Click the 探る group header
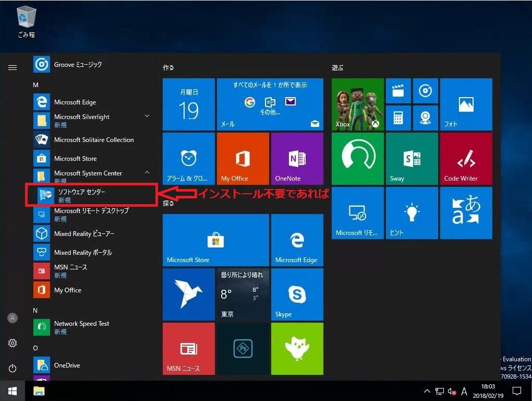 (x=168, y=204)
